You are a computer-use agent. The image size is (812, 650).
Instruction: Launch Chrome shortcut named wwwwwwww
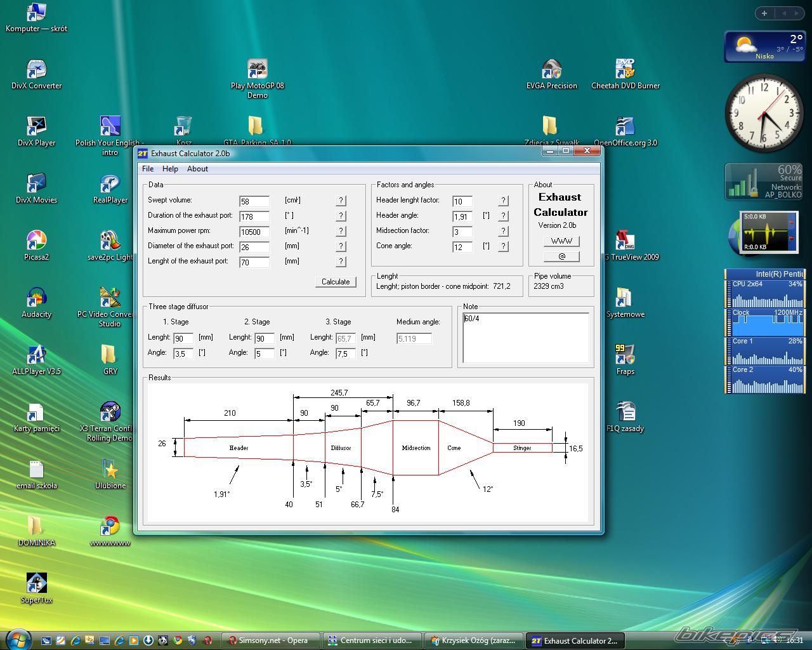[x=110, y=532]
